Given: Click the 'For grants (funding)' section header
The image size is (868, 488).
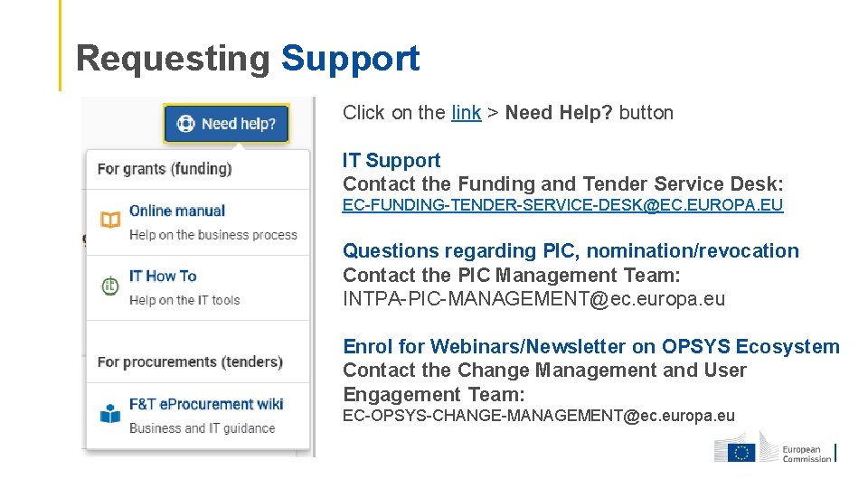Looking at the screenshot, I should pos(165,169).
